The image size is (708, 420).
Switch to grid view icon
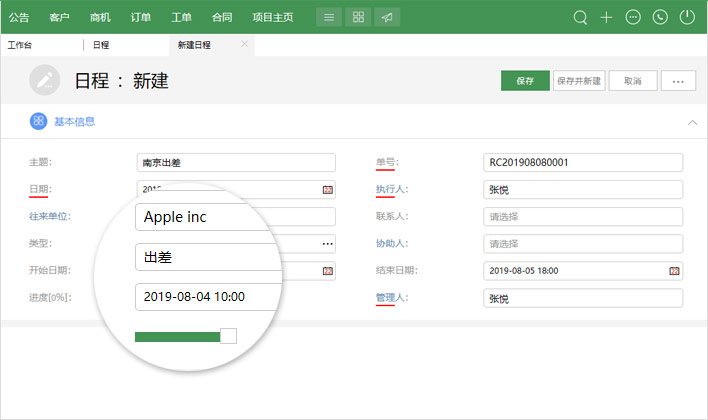[x=358, y=17]
